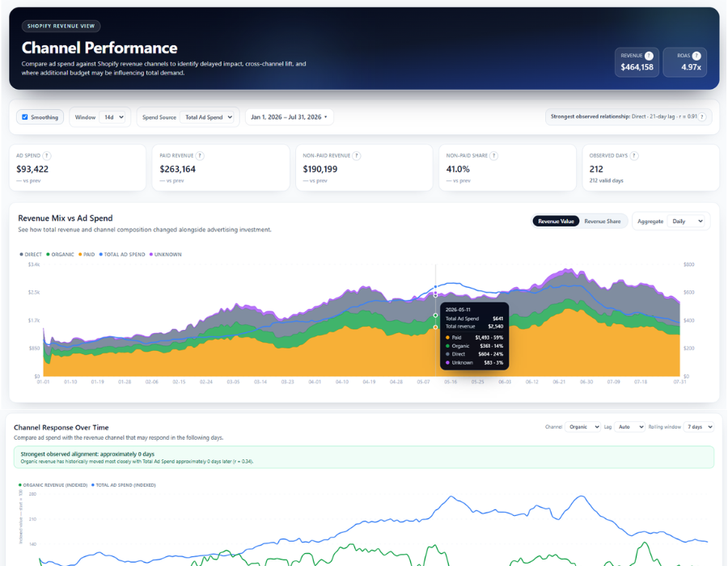Click the 07-31 x-axis date label
The image size is (728, 566).
[x=679, y=382]
